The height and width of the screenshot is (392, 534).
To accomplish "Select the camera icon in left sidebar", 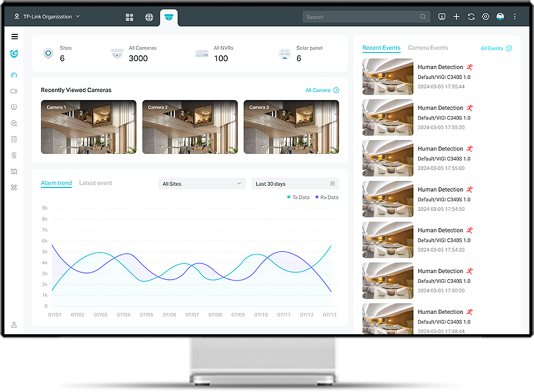I will pos(14,91).
